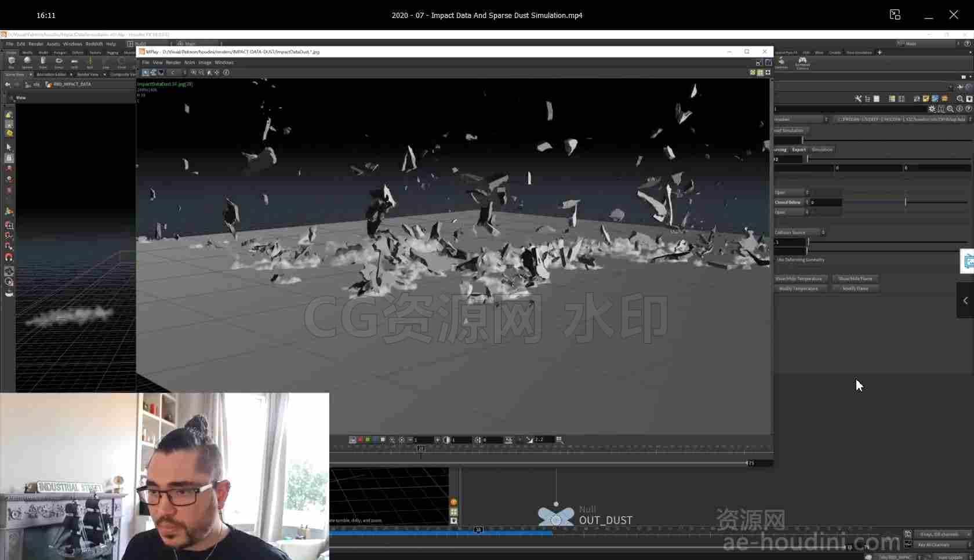Viewport: 974px width, 560px height.
Task: Click the Null node icon labeled OUT_DUST
Action: tap(555, 515)
